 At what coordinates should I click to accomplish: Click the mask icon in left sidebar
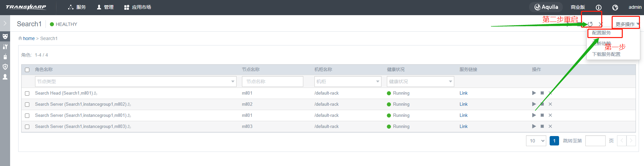point(5,36)
